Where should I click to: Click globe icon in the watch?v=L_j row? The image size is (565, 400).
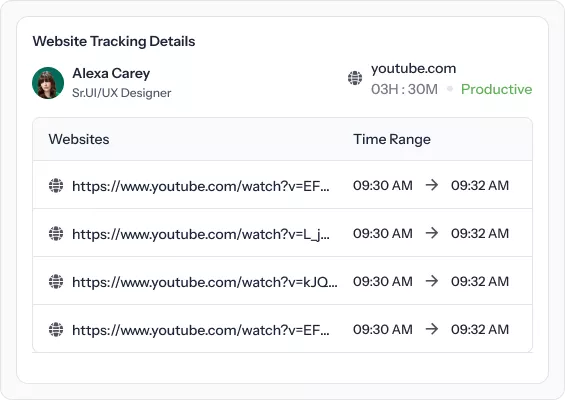coord(56,234)
